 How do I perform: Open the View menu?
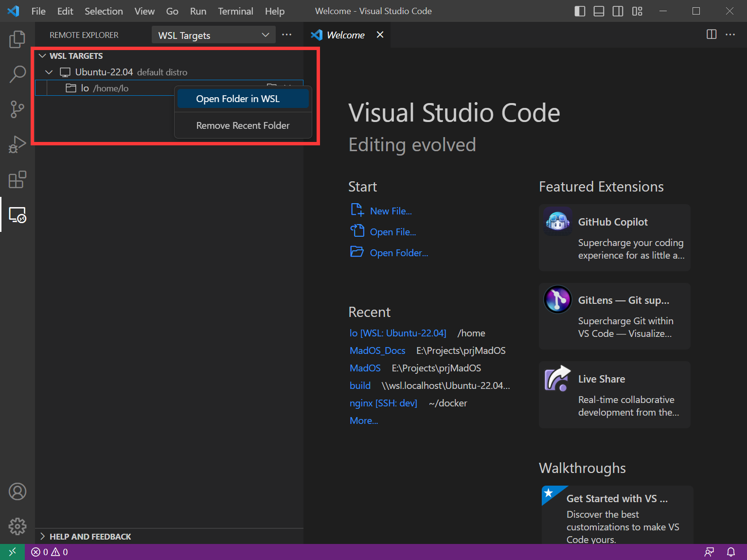(x=144, y=11)
